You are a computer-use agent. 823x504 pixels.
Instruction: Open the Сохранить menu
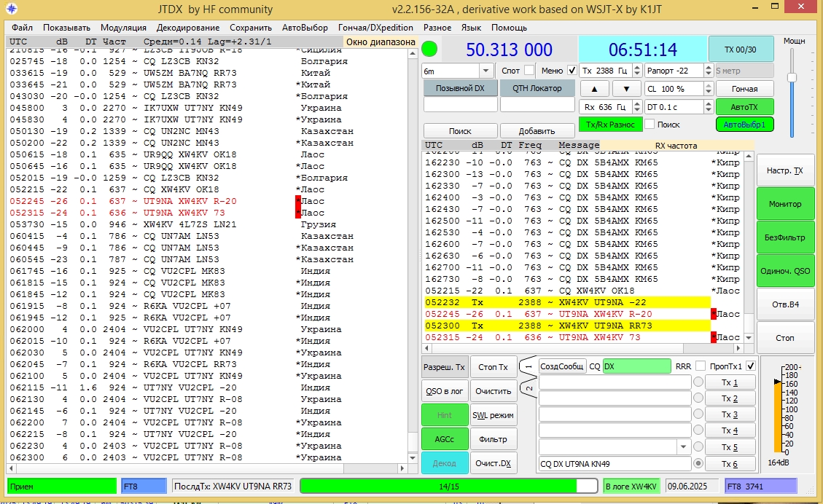pos(251,27)
